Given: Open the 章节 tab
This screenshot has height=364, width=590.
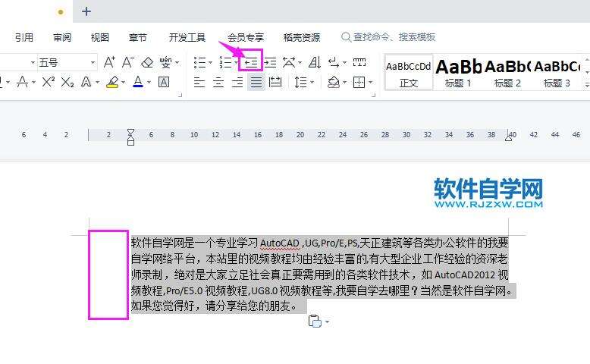Looking at the screenshot, I should [x=138, y=37].
